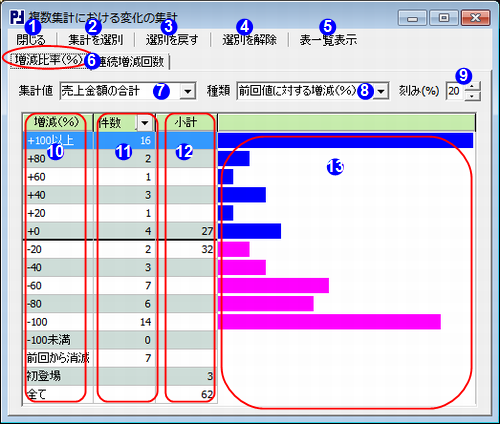Minimize the 複数集計 window
The width and height of the screenshot is (500, 424).
(412, 18)
